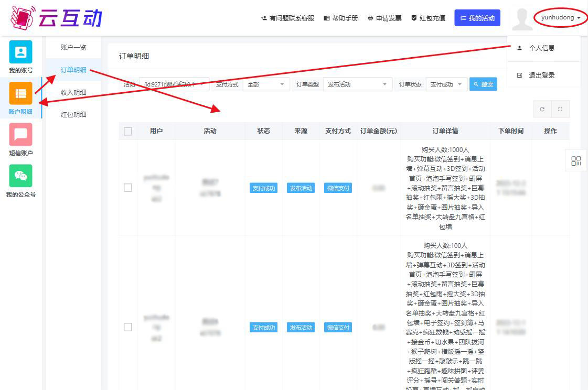Open 我的账号 sidebar icon
This screenshot has height=390, width=588.
coord(20,52)
